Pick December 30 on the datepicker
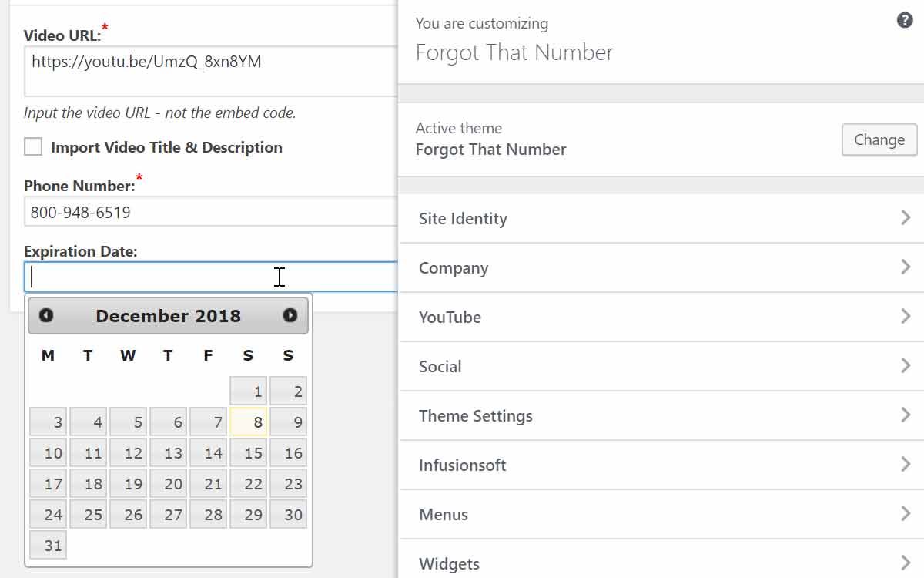This screenshot has height=578, width=924. pos(289,515)
